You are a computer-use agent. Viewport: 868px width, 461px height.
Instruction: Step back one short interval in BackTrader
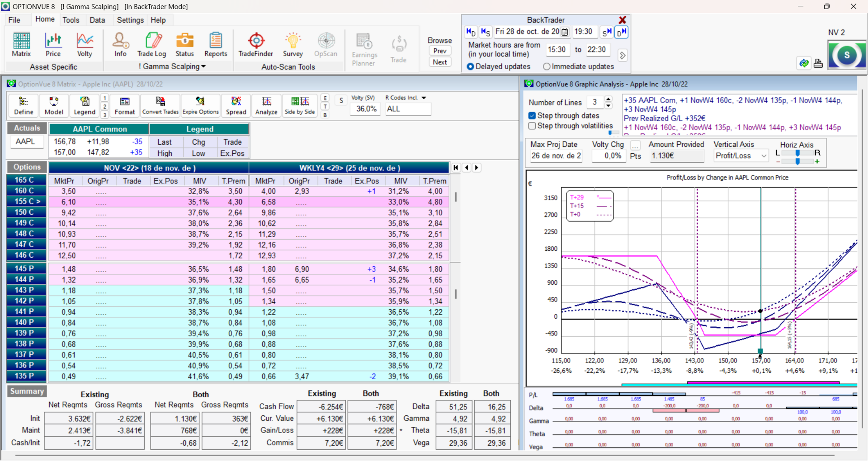(x=486, y=32)
